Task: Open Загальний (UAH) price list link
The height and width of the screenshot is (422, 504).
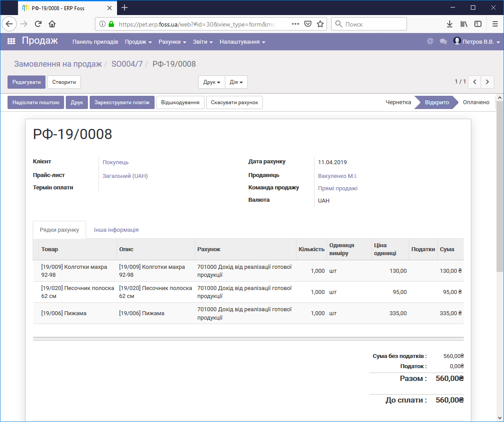Action: point(125,176)
